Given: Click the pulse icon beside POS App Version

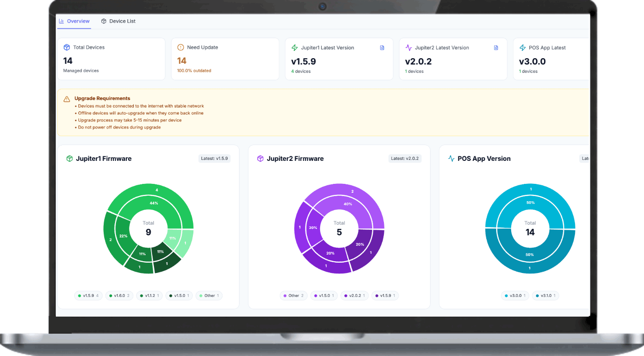Looking at the screenshot, I should click(x=451, y=159).
